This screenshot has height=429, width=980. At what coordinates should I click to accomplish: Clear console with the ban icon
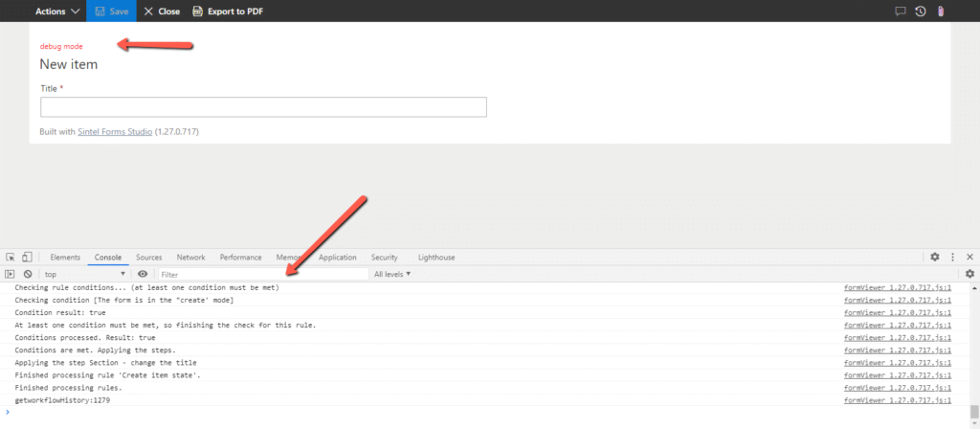point(28,274)
